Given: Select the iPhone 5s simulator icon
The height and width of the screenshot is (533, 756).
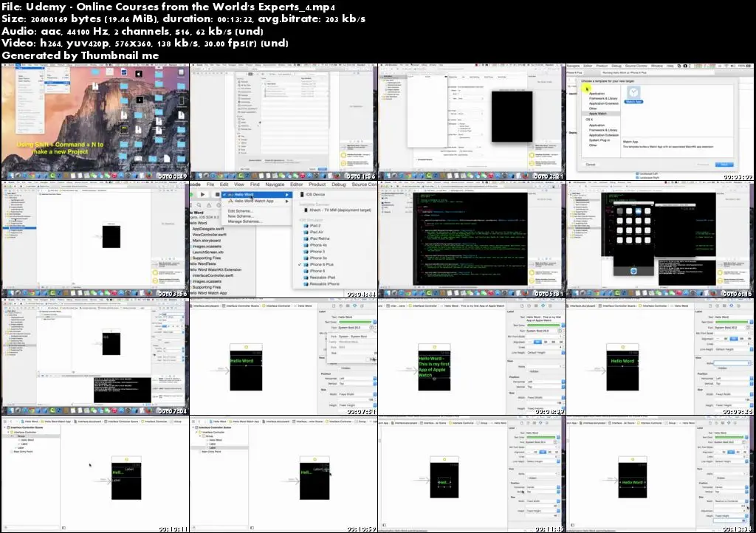Looking at the screenshot, I should [306, 258].
